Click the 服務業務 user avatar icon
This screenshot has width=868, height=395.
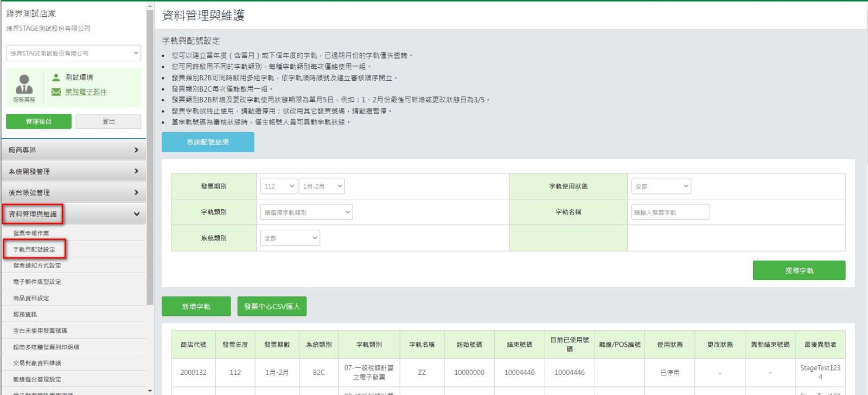[x=24, y=85]
